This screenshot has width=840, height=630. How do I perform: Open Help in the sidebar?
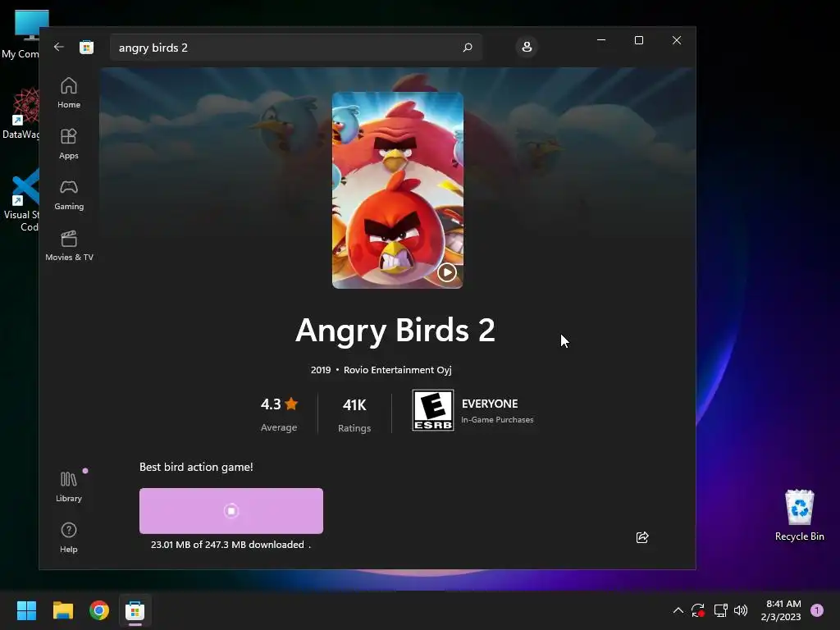point(69,538)
